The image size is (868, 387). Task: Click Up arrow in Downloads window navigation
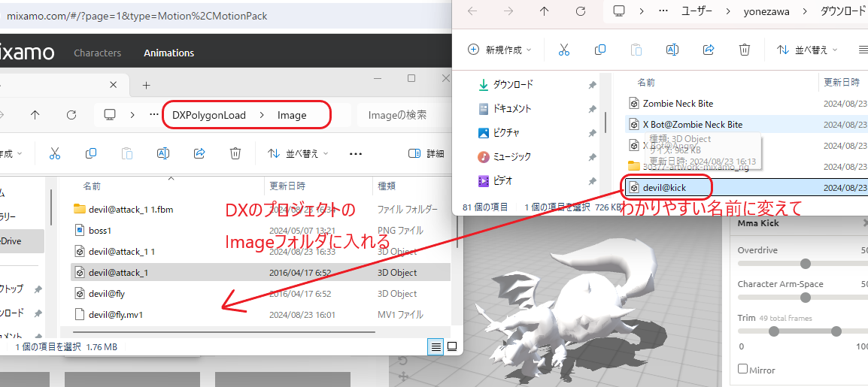pyautogui.click(x=545, y=11)
